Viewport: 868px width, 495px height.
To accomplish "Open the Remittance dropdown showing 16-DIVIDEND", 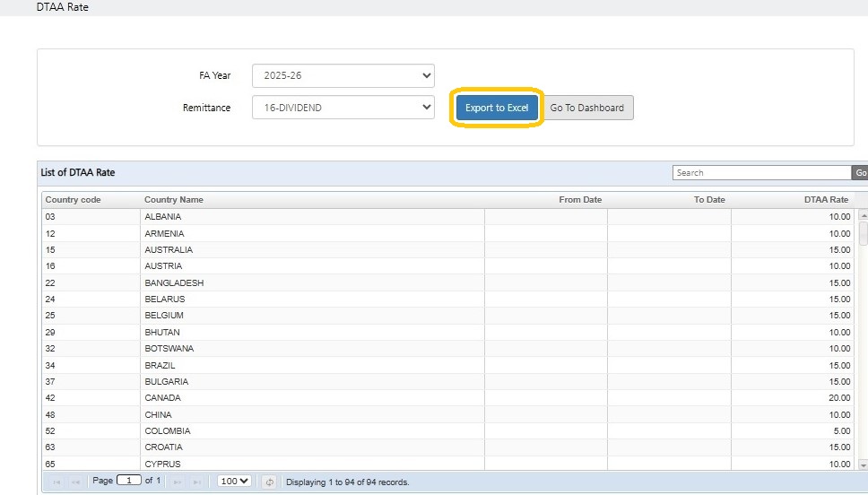I will coord(343,108).
